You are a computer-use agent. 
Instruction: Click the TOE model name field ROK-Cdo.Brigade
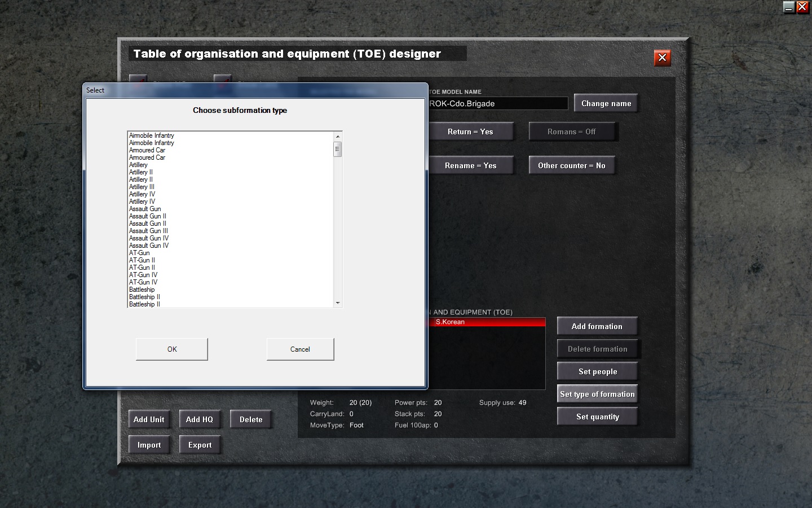tap(497, 103)
